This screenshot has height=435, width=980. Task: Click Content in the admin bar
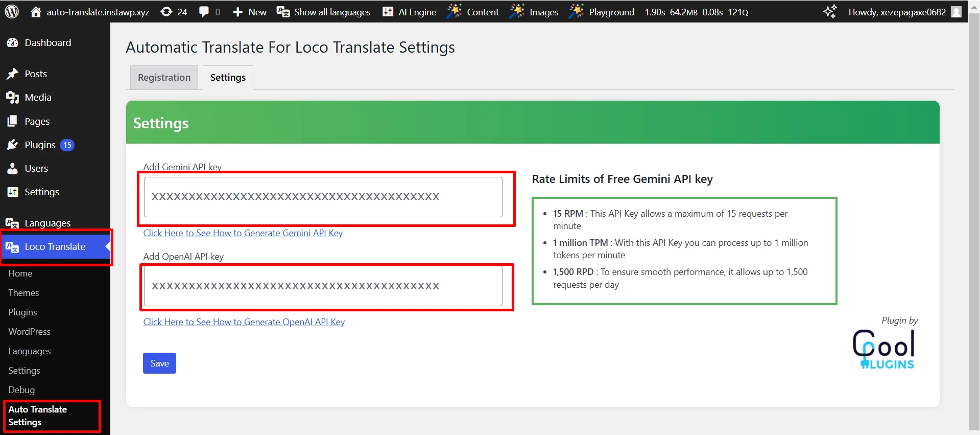483,12
